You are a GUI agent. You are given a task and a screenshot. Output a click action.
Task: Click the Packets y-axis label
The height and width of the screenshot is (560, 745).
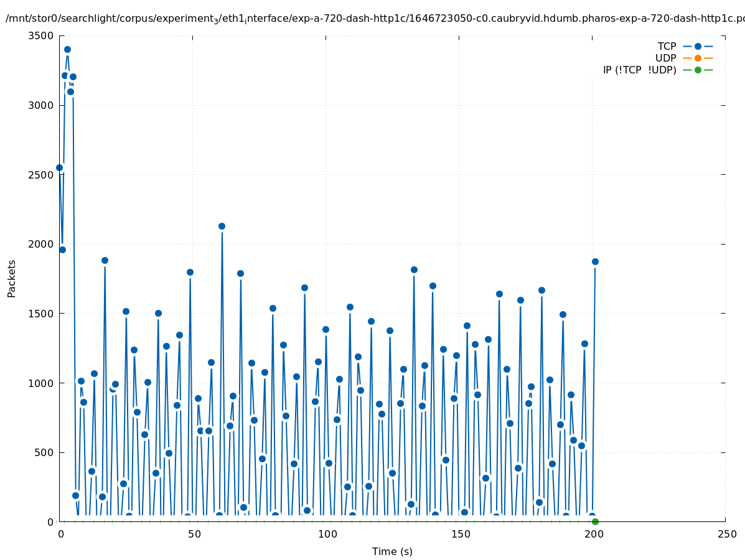(12, 278)
